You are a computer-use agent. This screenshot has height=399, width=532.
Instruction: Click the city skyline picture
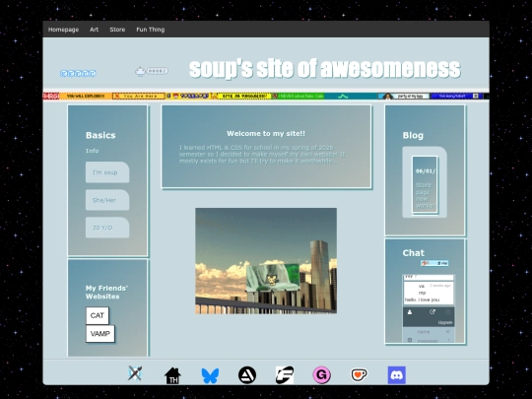[266, 261]
